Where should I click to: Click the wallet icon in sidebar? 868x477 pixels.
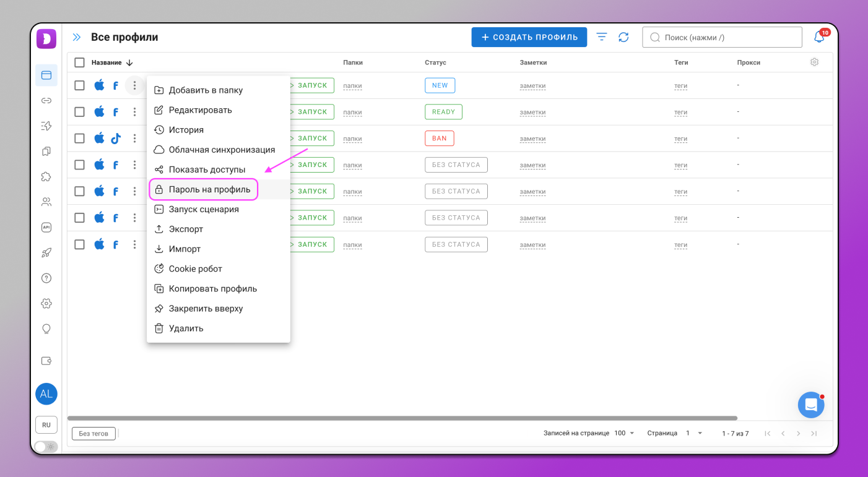click(46, 361)
